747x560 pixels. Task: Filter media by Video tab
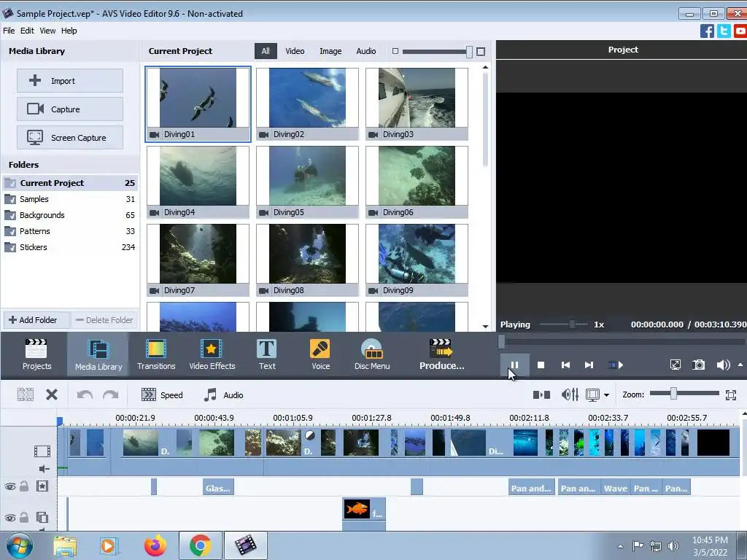[x=295, y=51]
